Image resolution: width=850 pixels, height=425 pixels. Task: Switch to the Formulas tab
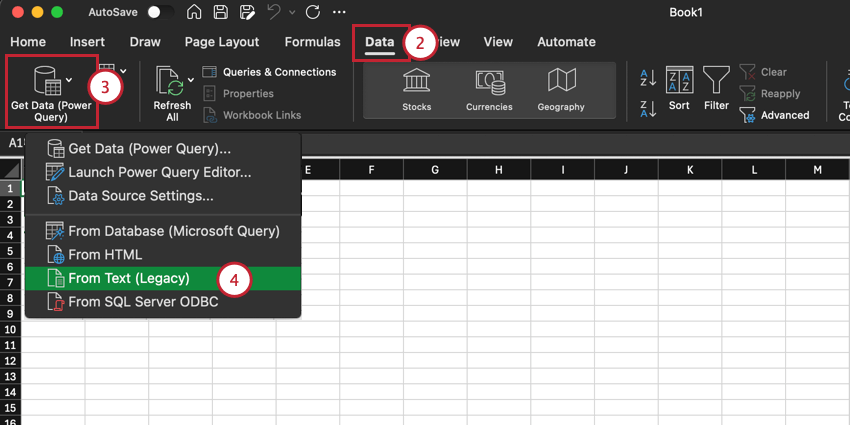[313, 42]
